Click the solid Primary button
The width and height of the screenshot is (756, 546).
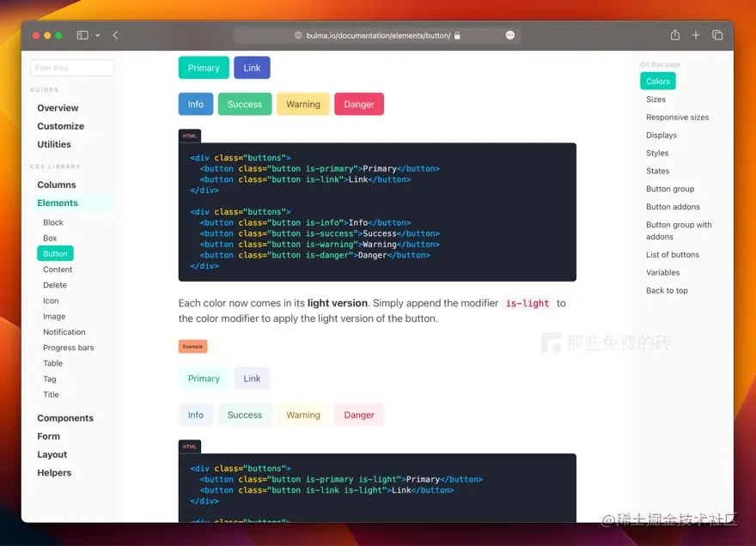pos(204,68)
